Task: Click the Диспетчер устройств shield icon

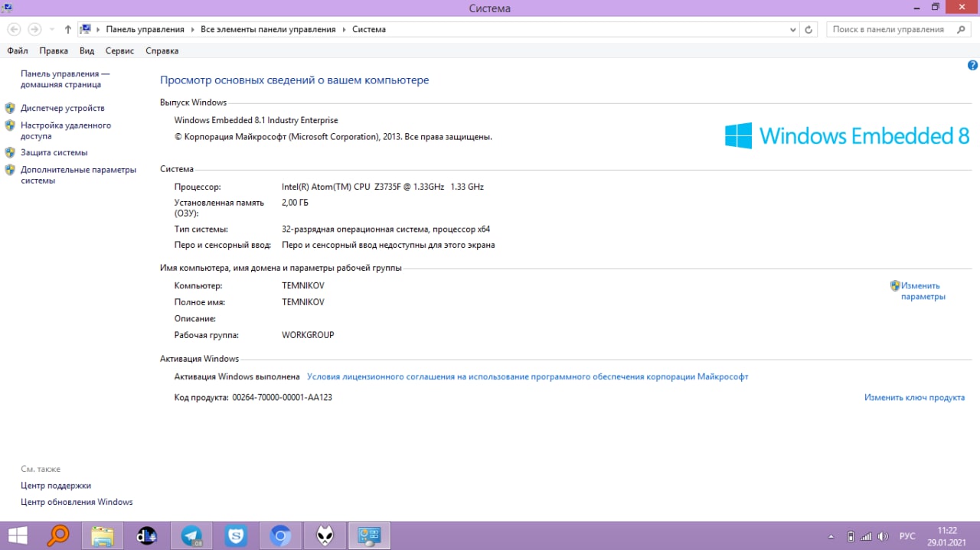Action: pos(10,108)
